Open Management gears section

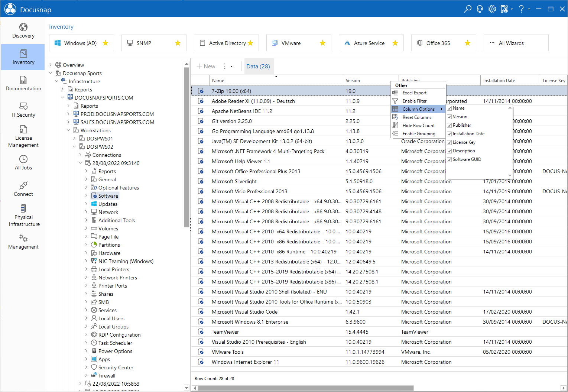tap(23, 242)
